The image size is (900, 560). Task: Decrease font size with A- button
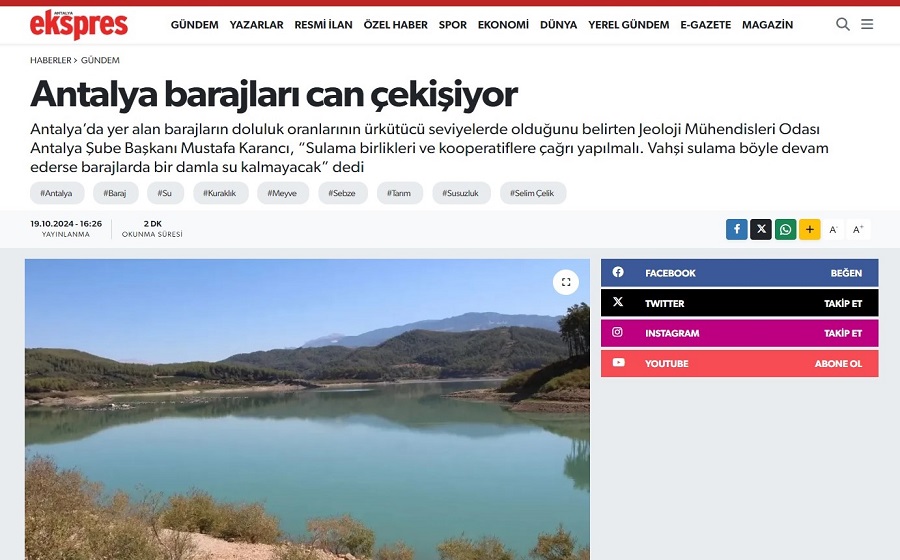833,230
